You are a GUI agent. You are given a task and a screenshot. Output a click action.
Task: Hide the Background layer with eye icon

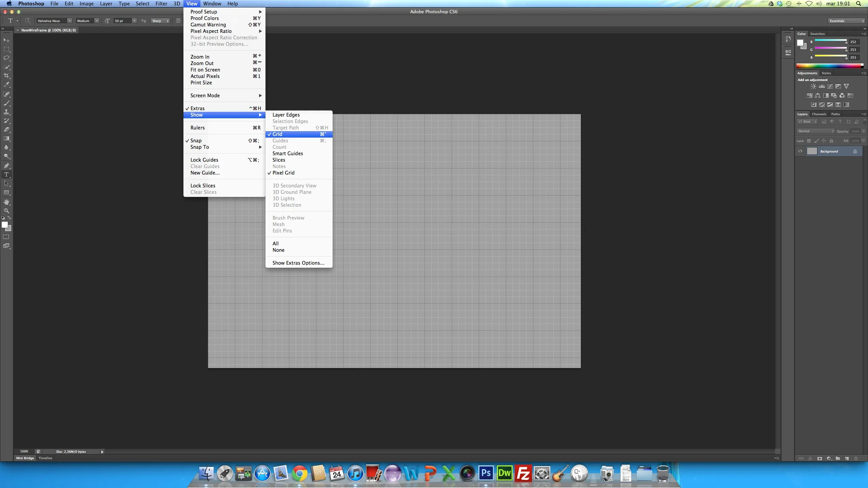[800, 151]
